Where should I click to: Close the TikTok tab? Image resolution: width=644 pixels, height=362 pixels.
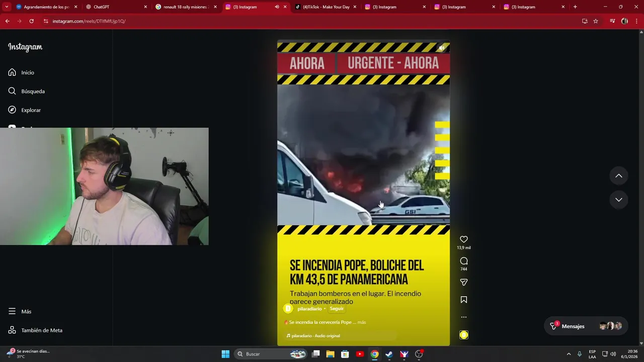354,7
